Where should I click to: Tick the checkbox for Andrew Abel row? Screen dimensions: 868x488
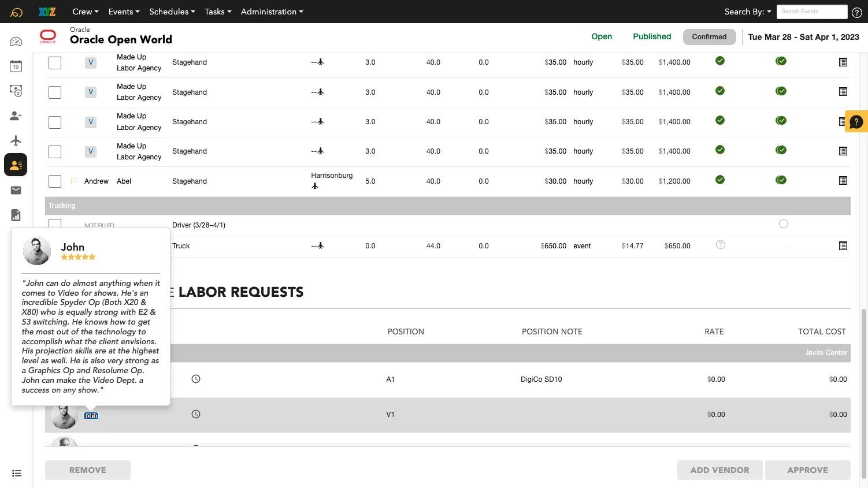pos(55,181)
